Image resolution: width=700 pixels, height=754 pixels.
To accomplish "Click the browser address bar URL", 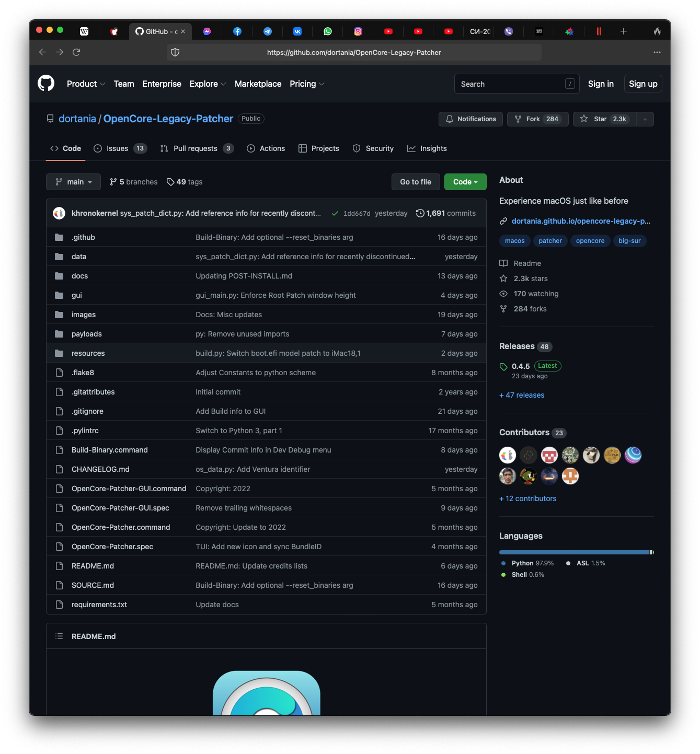I will (354, 52).
